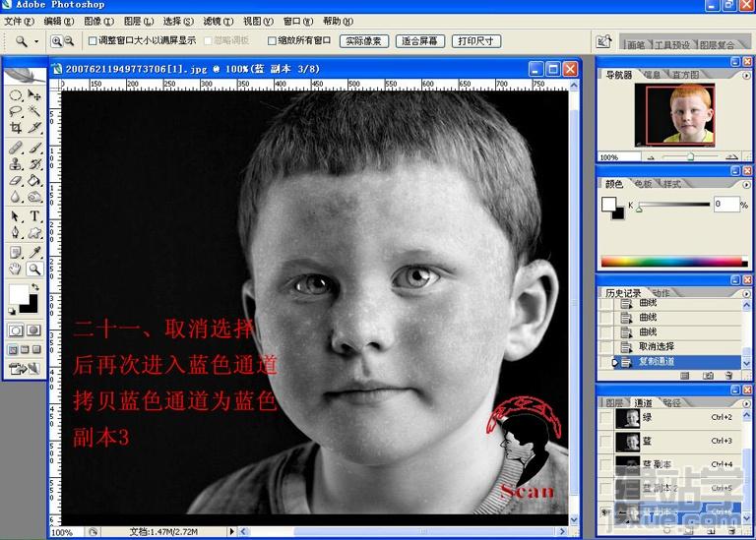Select the Blur tool
Viewport: 756px width, 540px height.
pos(16,197)
